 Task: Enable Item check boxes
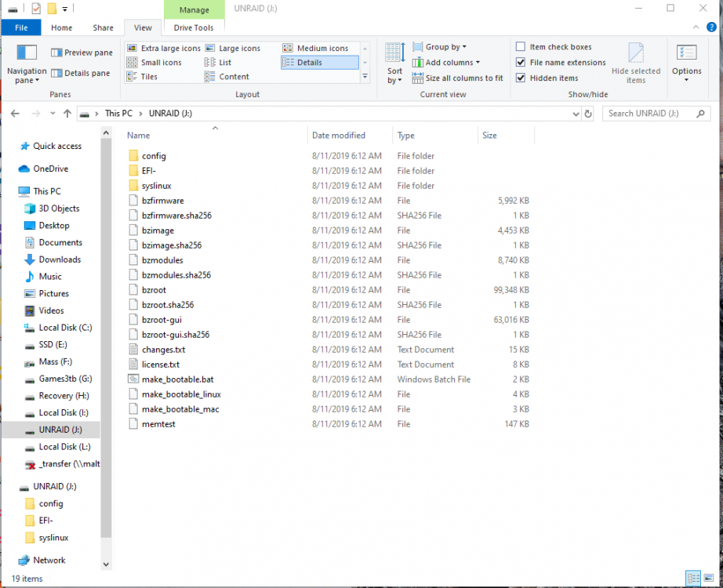click(521, 46)
